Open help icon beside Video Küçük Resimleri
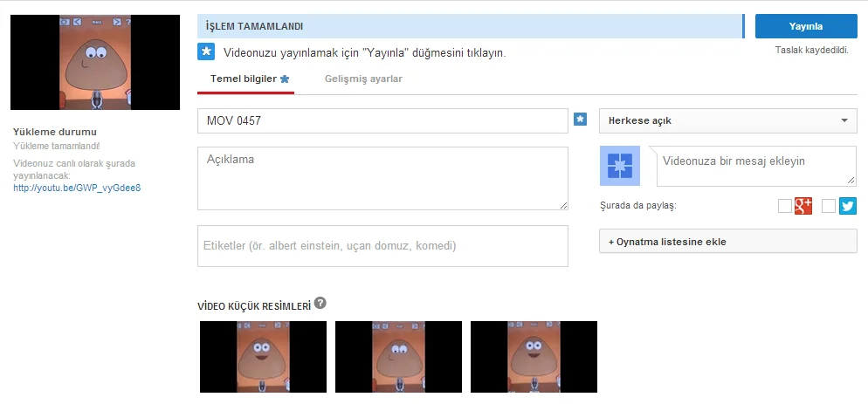 point(320,303)
